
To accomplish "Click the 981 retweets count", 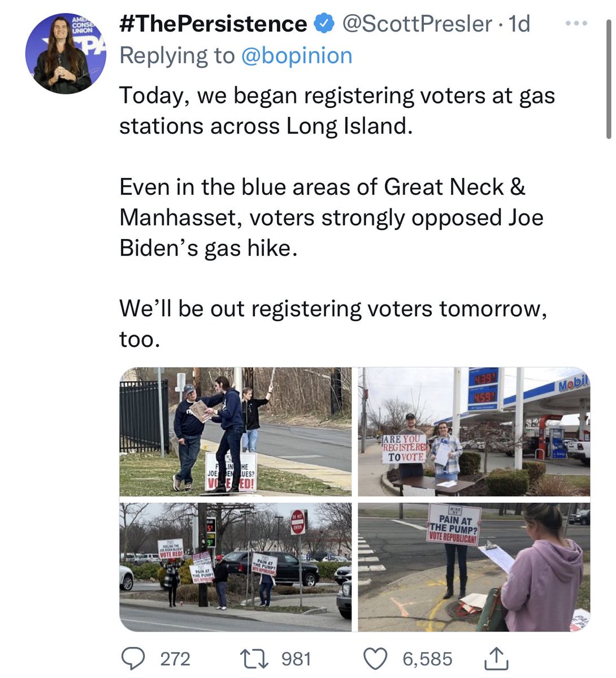I will point(296,659).
